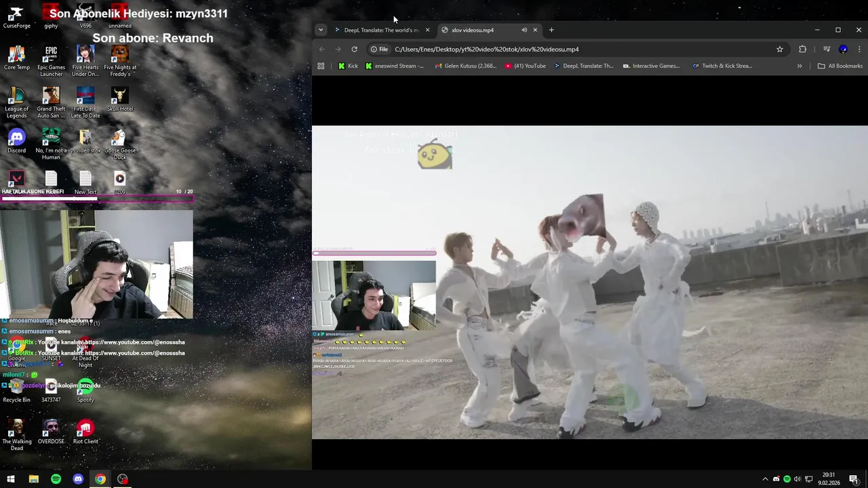Image resolution: width=868 pixels, height=488 pixels.
Task: Open the eneswind Stream bookmark
Action: (x=394, y=66)
